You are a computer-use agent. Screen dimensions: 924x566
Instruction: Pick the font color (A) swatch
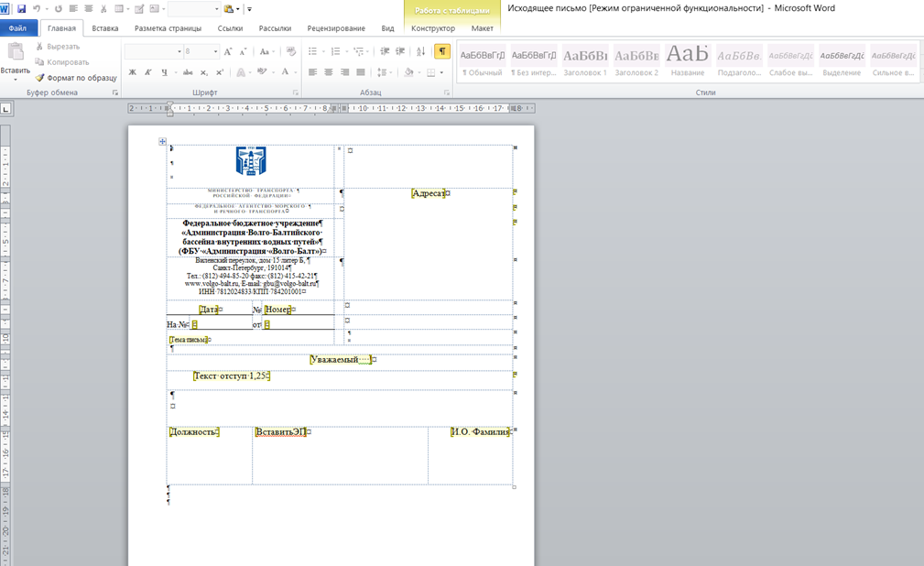(285, 72)
